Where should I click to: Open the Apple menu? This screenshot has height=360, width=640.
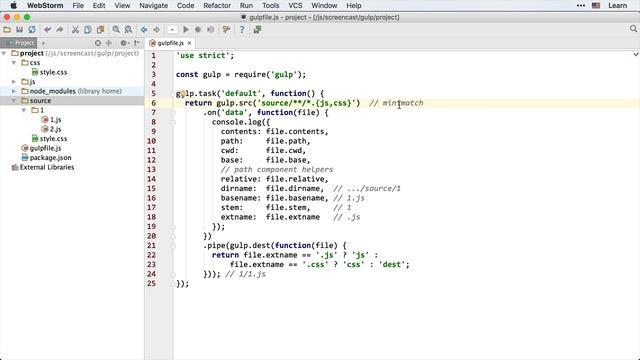click(x=13, y=5)
